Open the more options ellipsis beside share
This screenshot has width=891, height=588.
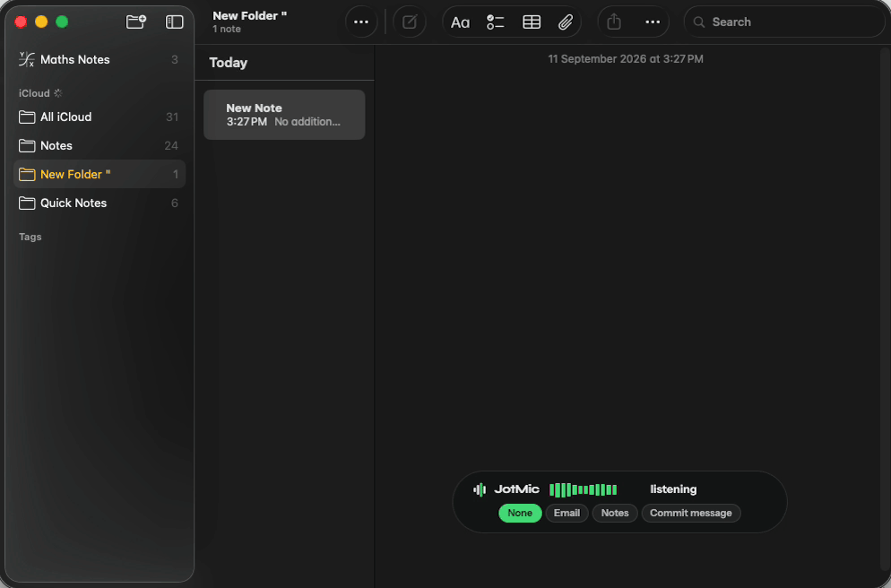(653, 22)
